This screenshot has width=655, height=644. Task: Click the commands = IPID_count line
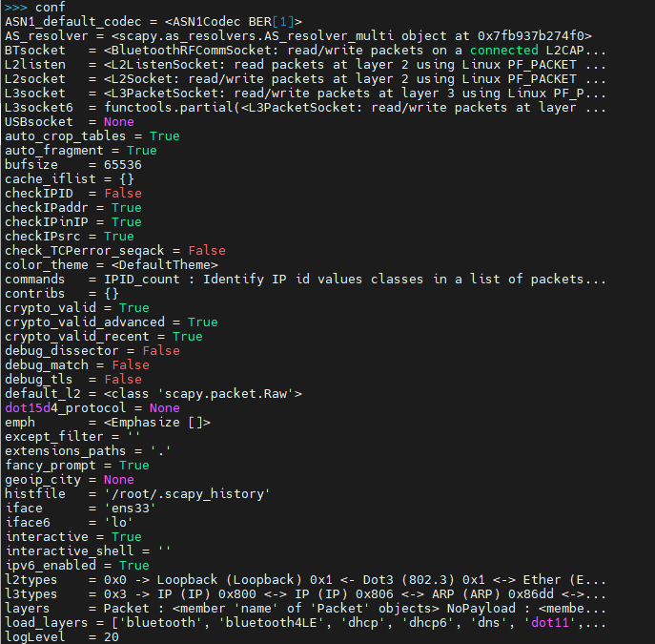(305, 280)
